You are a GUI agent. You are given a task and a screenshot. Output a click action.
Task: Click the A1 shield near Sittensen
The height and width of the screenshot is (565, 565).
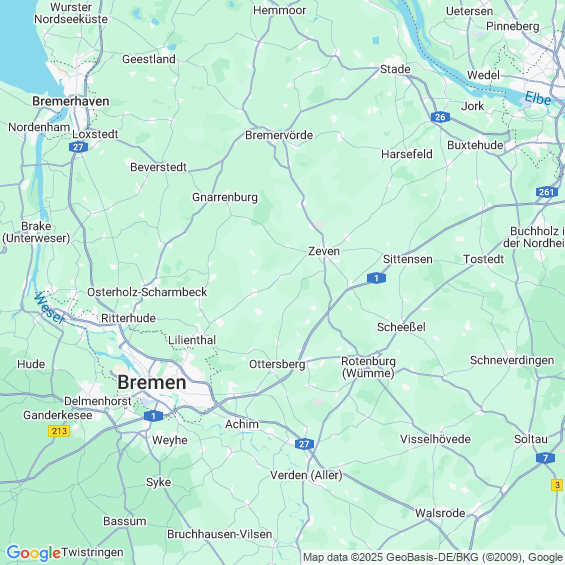coord(376,278)
